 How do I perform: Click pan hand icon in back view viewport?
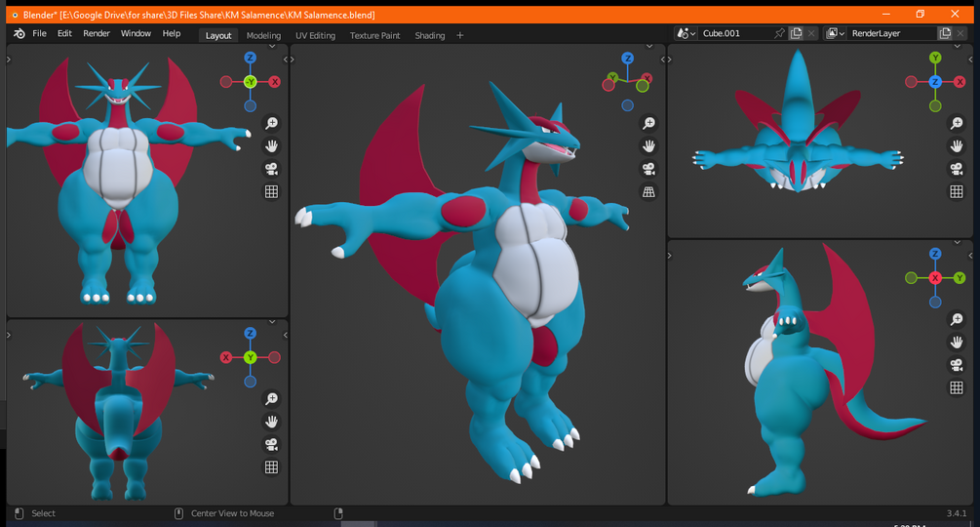(x=271, y=422)
